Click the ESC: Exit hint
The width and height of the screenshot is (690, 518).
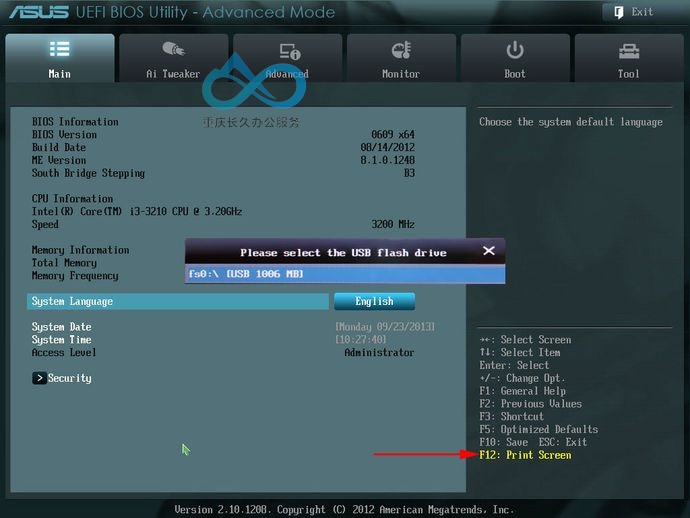(x=563, y=442)
